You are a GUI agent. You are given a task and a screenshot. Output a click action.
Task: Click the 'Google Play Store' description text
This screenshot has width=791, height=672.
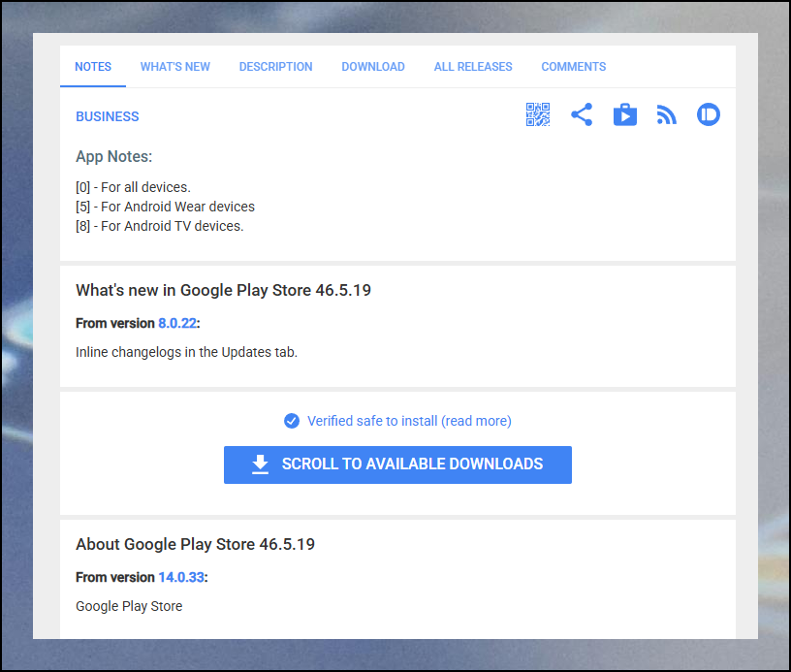click(x=129, y=606)
